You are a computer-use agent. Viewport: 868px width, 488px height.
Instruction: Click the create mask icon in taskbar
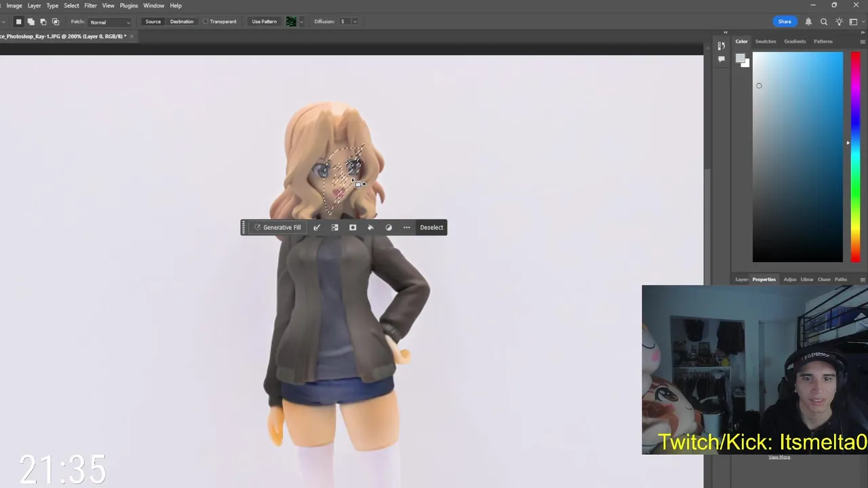click(353, 228)
